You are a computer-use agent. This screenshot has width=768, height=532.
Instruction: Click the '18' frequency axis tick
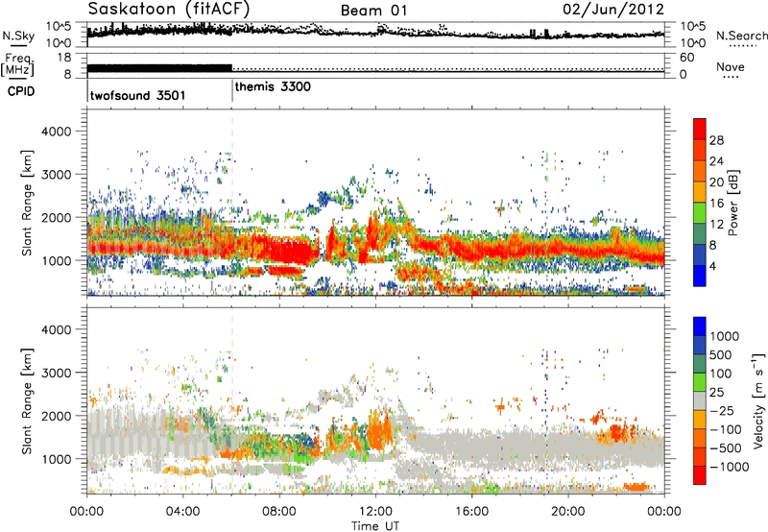pyautogui.click(x=64, y=58)
